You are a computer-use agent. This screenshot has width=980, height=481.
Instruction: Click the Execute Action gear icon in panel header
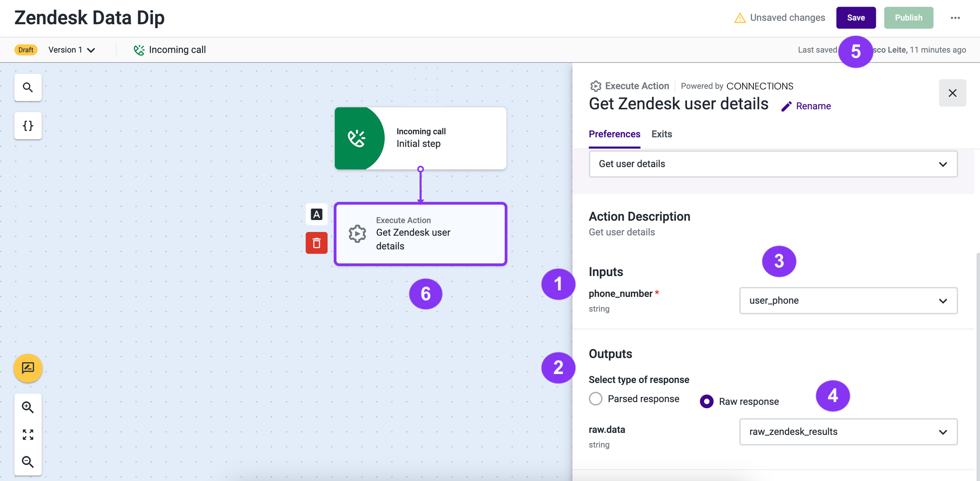(x=596, y=86)
